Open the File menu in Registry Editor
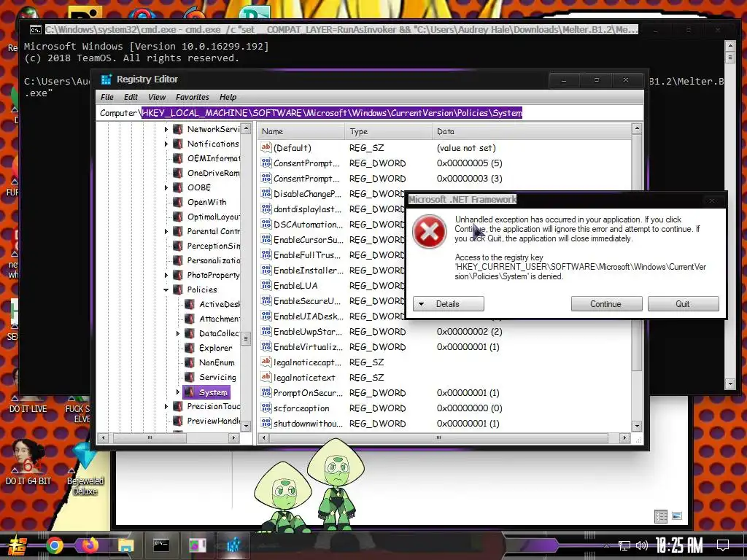This screenshot has width=747, height=560. click(x=107, y=97)
